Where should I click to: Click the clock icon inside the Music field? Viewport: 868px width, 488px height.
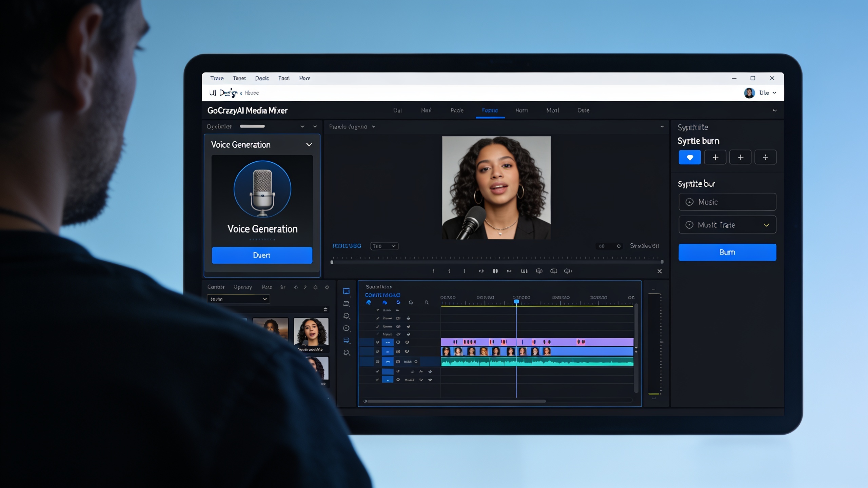tap(689, 202)
